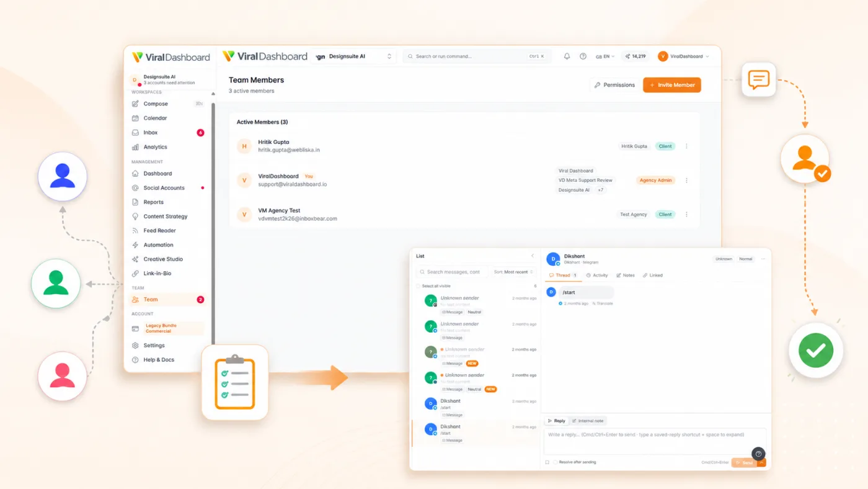Collapse the message List panel chevron

[532, 256]
